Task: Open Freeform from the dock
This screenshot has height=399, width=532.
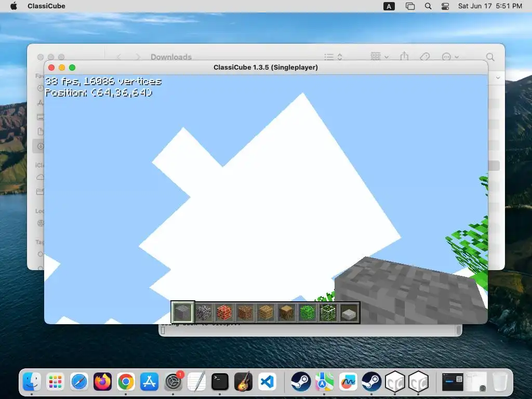Action: pos(348,381)
